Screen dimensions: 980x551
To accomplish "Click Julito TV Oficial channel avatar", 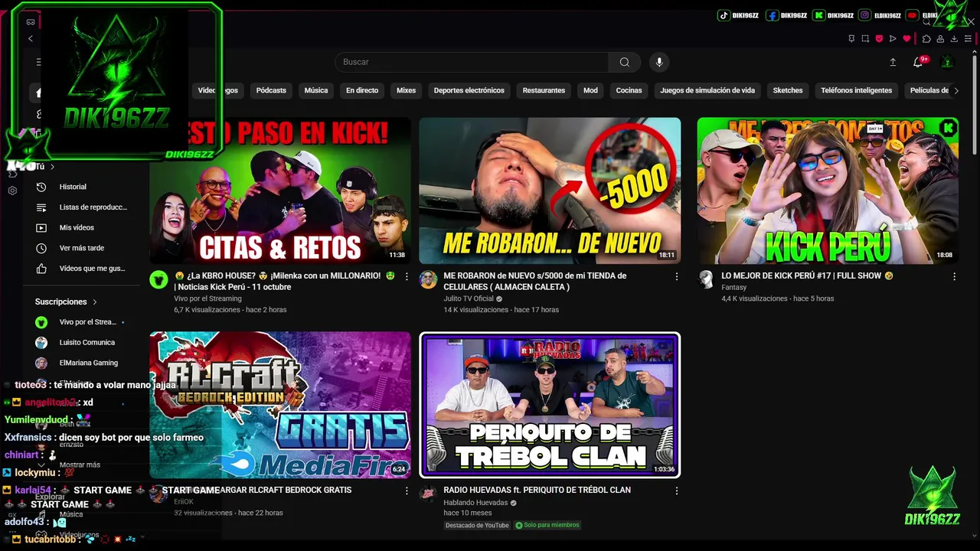I will (428, 279).
